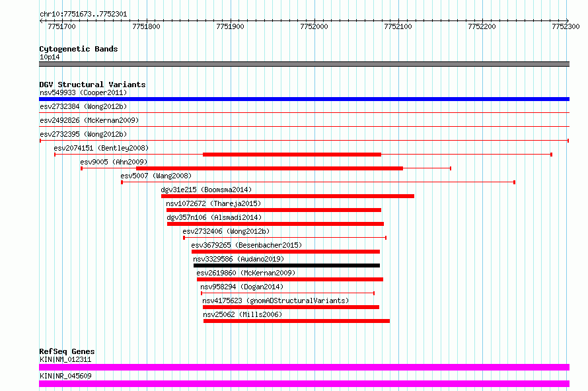Click the nsv549933 (Cooper2011) blue variant bar
The width and height of the screenshot is (588, 391).
pyautogui.click(x=304, y=99)
